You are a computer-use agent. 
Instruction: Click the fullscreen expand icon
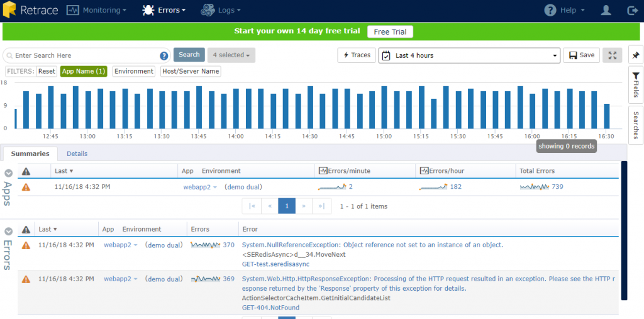(613, 55)
